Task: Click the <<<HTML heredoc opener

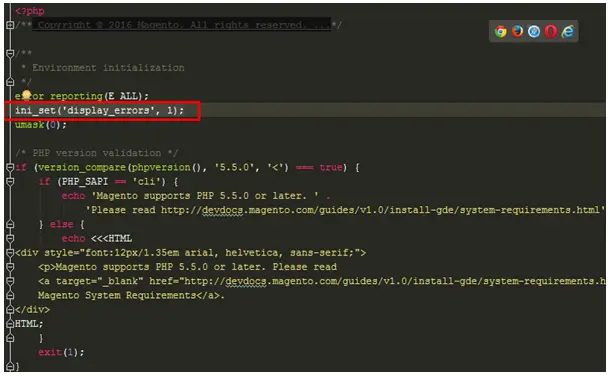Action: point(111,239)
